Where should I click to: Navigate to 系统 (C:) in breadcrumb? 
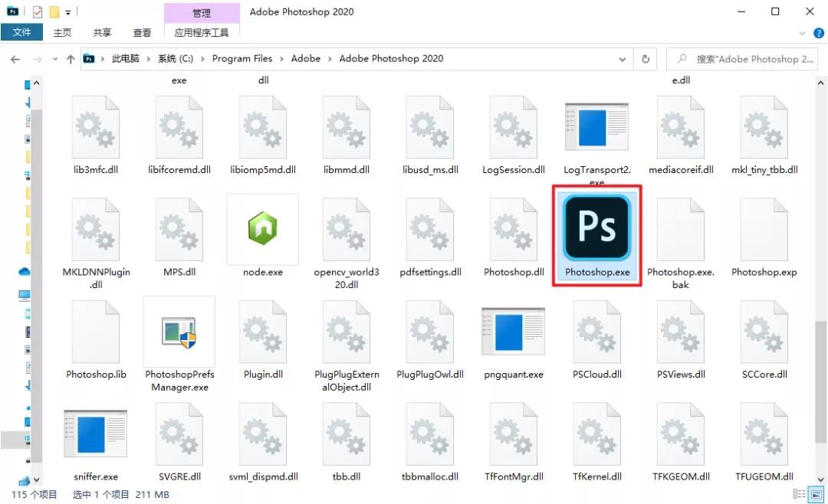click(176, 58)
